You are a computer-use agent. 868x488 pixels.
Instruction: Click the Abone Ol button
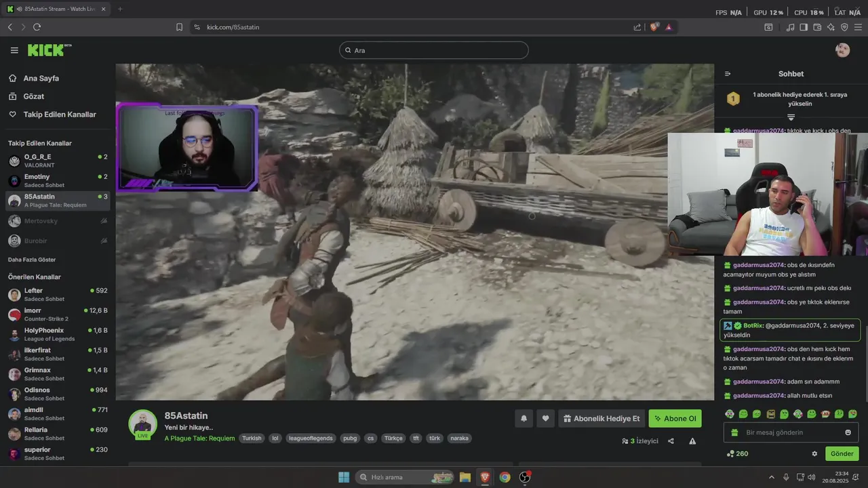pyautogui.click(x=675, y=419)
